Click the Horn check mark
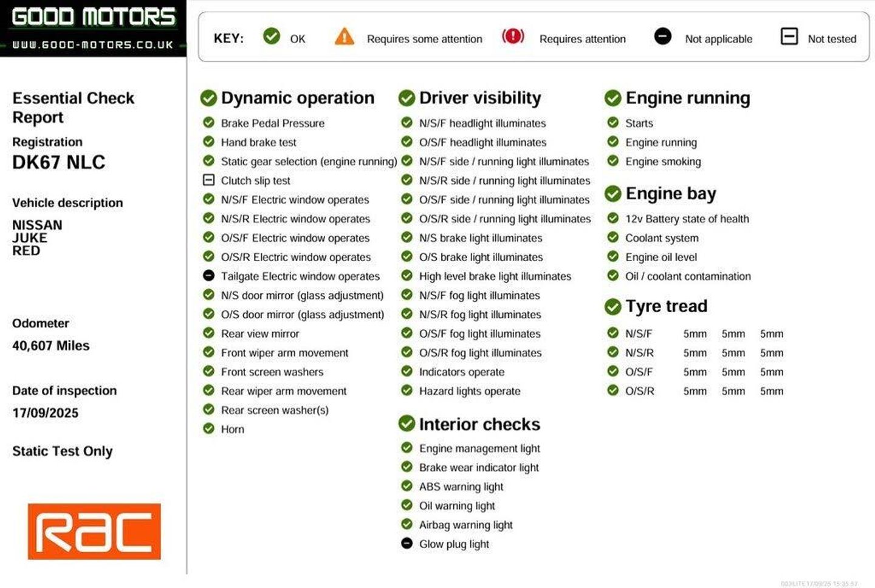The image size is (875, 588). (x=208, y=429)
